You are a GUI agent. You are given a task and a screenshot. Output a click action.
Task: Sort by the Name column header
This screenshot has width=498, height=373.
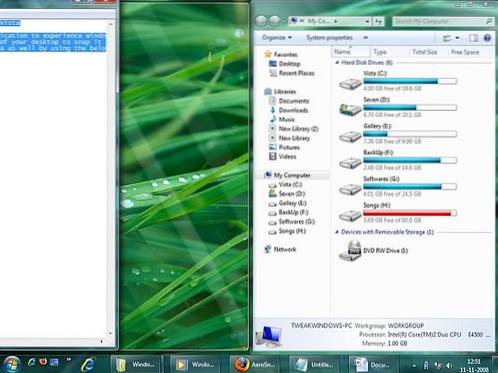click(351, 52)
